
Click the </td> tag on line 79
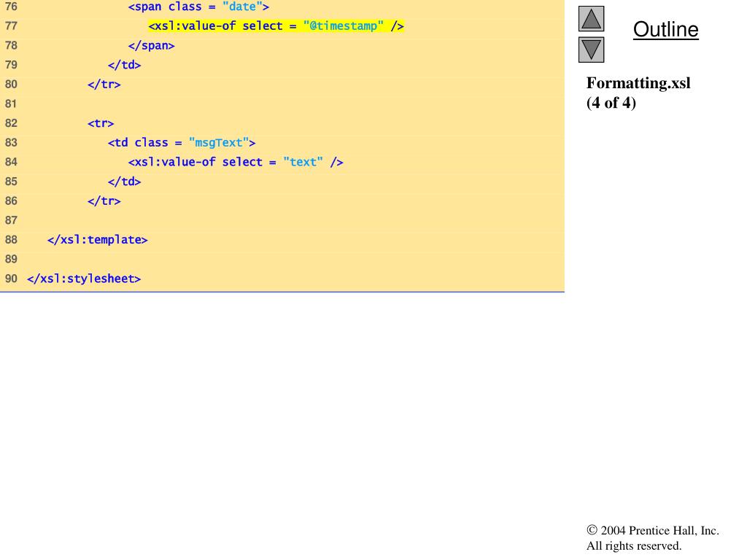pyautogui.click(x=124, y=65)
